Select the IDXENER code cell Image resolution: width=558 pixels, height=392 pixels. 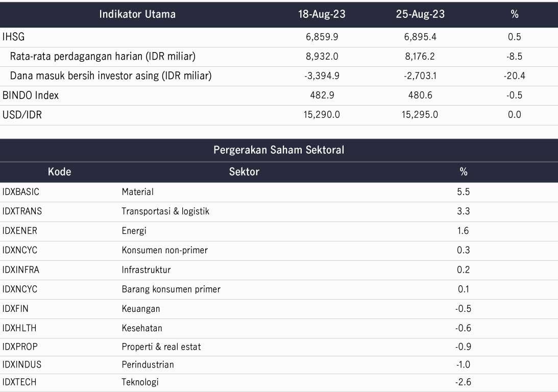pyautogui.click(x=19, y=231)
